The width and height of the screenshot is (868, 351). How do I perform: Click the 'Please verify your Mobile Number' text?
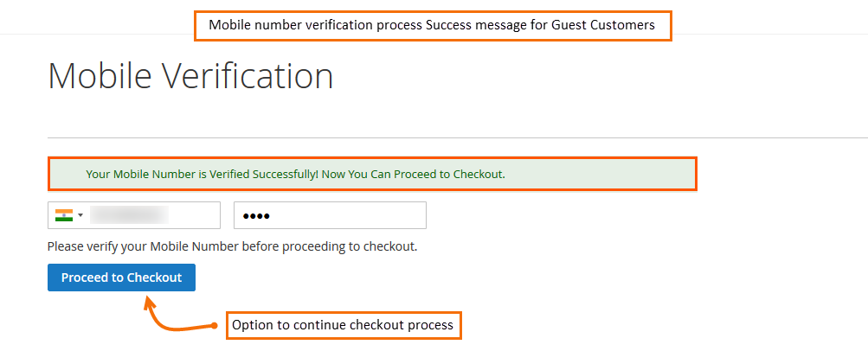click(x=232, y=246)
